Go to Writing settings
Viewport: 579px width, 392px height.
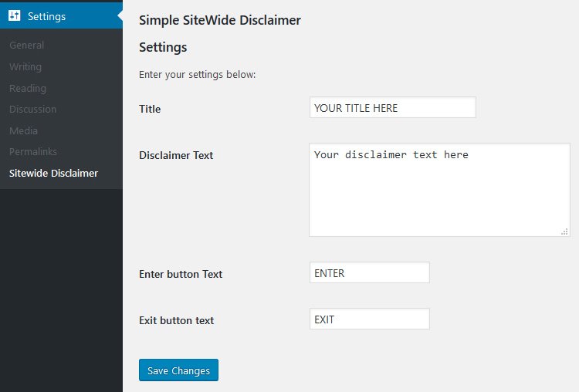(25, 67)
